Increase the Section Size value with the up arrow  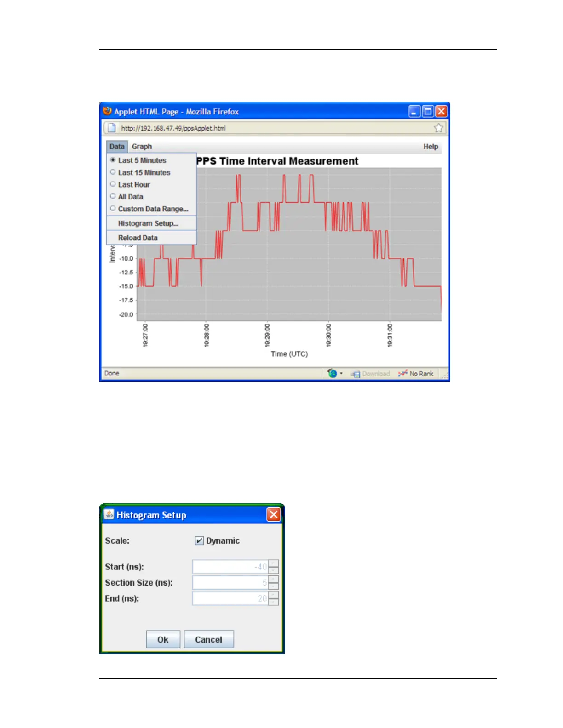(x=273, y=579)
